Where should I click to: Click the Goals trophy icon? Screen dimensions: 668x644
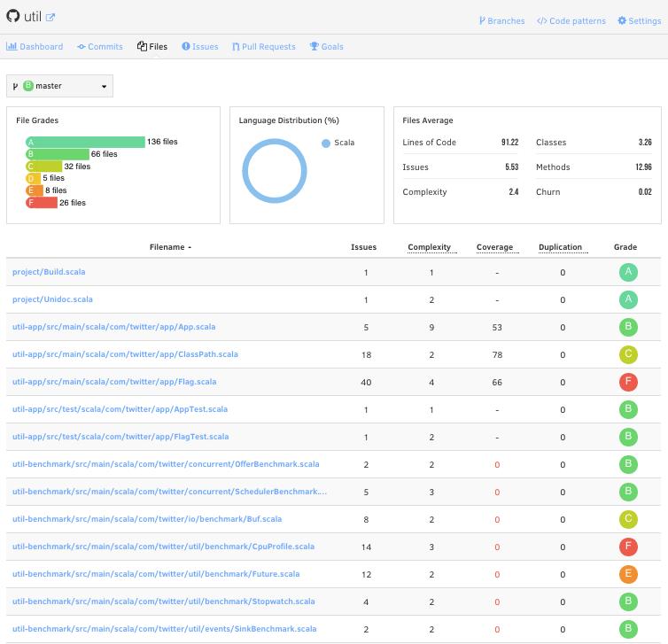314,46
